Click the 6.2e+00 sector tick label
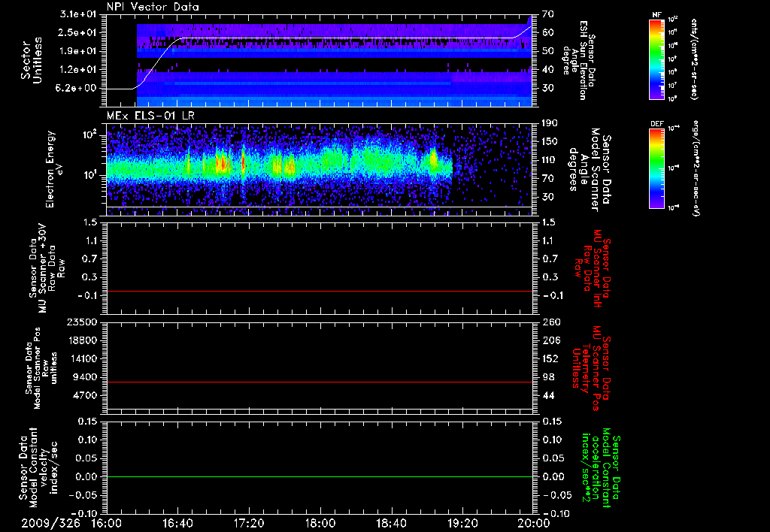770x532 pixels. 77,89
